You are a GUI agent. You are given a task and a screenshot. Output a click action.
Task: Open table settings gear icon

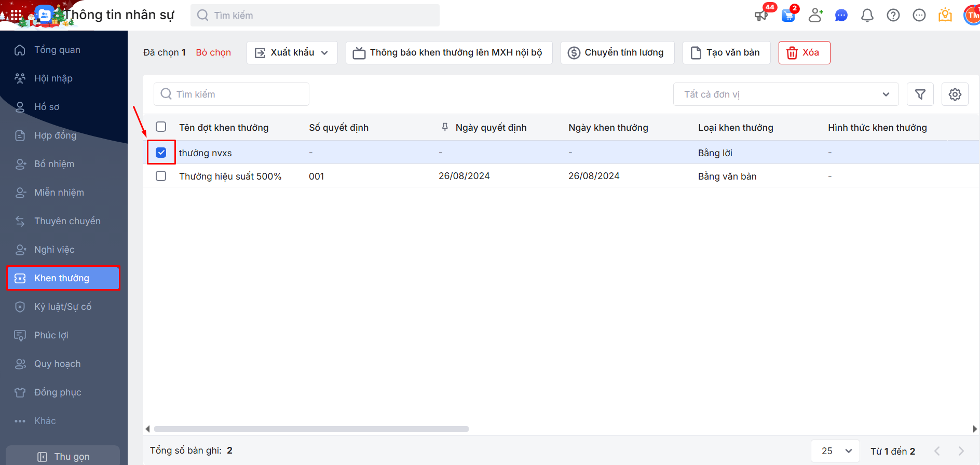click(955, 94)
